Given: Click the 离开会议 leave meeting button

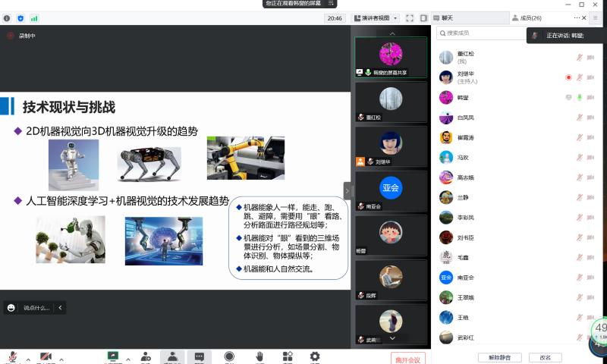Looking at the screenshot, I should click(x=408, y=358).
